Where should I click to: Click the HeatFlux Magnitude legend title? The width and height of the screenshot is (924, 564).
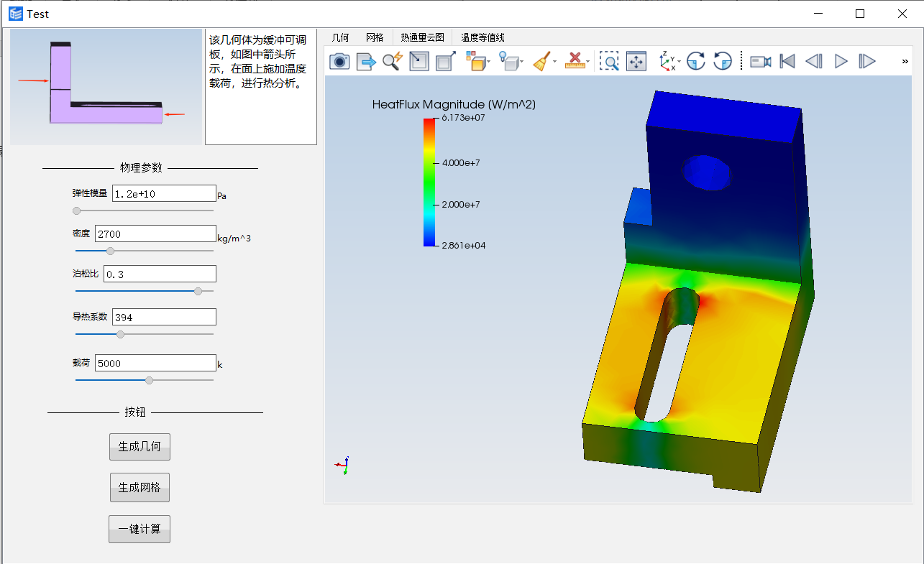[x=454, y=104]
